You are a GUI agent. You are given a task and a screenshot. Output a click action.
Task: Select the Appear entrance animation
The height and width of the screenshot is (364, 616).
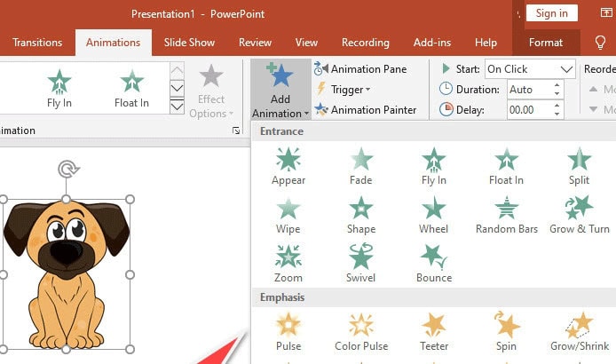(x=288, y=166)
